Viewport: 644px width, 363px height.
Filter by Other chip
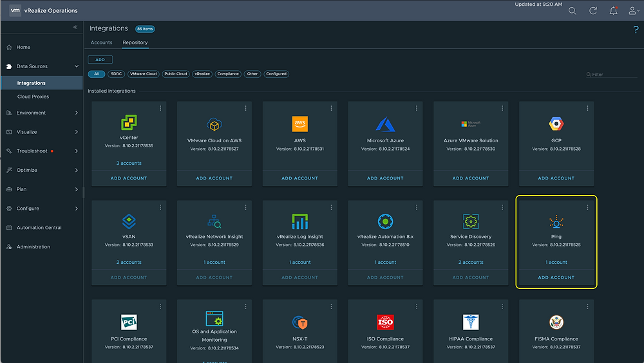(252, 74)
